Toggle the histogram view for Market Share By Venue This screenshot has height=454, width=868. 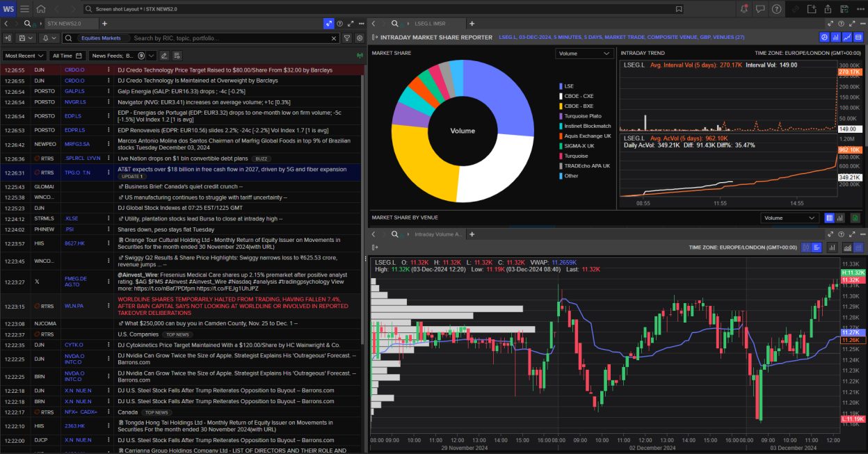coord(840,218)
